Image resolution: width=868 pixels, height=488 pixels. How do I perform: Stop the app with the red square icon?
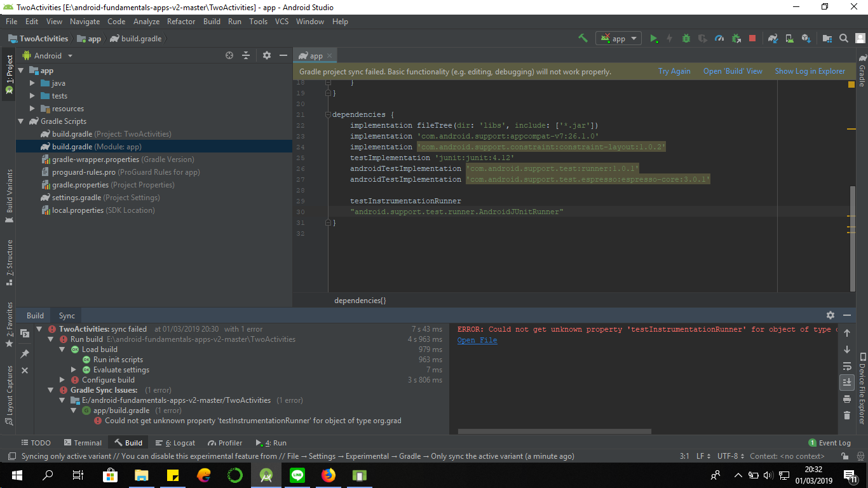click(752, 38)
